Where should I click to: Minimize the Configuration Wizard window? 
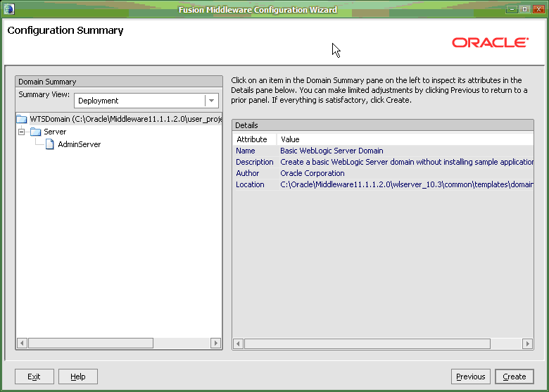512,9
